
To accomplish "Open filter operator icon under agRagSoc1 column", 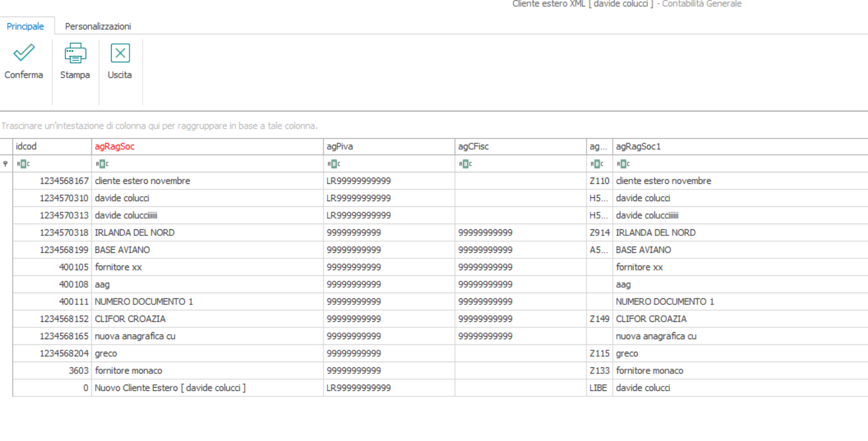I will [620, 164].
